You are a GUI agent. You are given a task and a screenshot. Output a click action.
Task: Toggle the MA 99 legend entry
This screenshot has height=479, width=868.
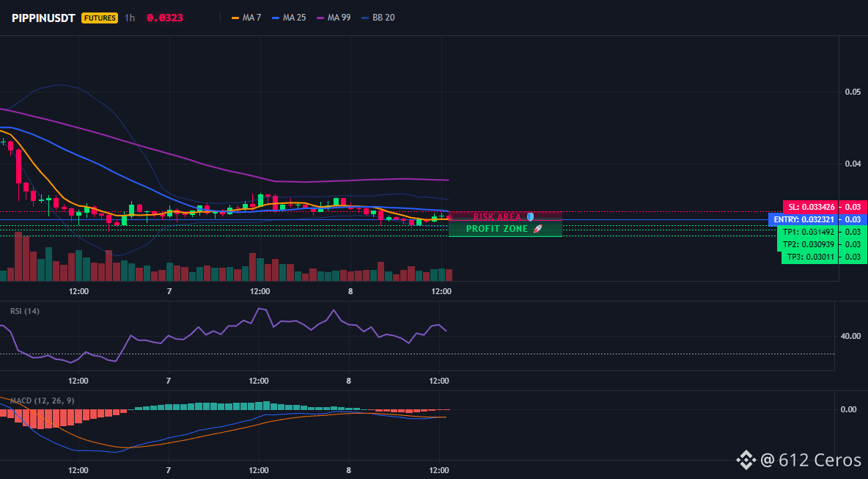(x=334, y=18)
